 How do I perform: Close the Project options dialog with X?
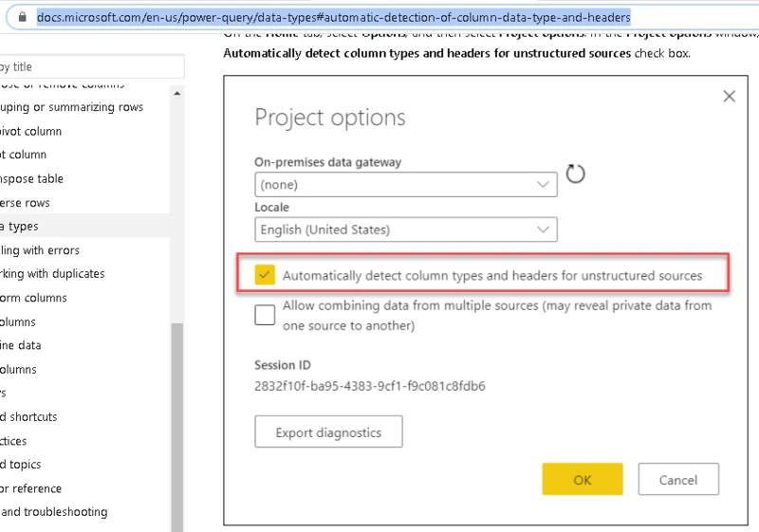(729, 96)
